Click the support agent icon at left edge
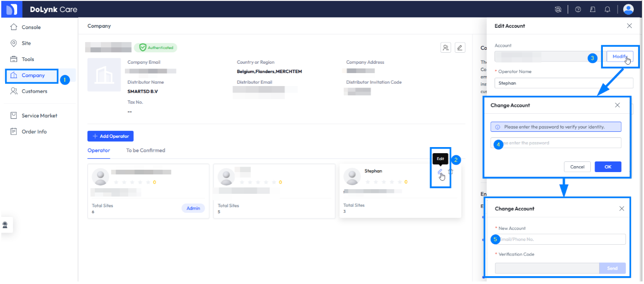The image size is (644, 284). (5, 225)
